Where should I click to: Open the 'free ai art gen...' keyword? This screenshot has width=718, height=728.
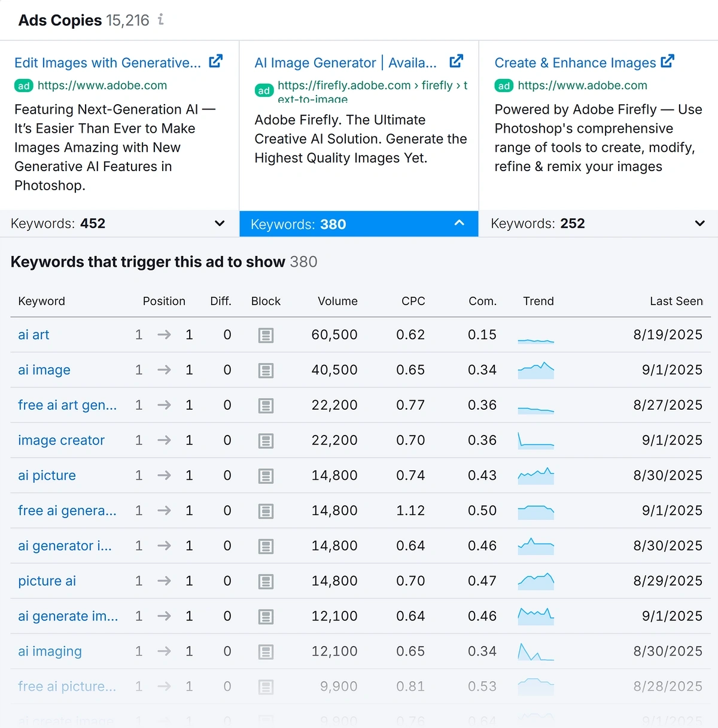click(68, 406)
